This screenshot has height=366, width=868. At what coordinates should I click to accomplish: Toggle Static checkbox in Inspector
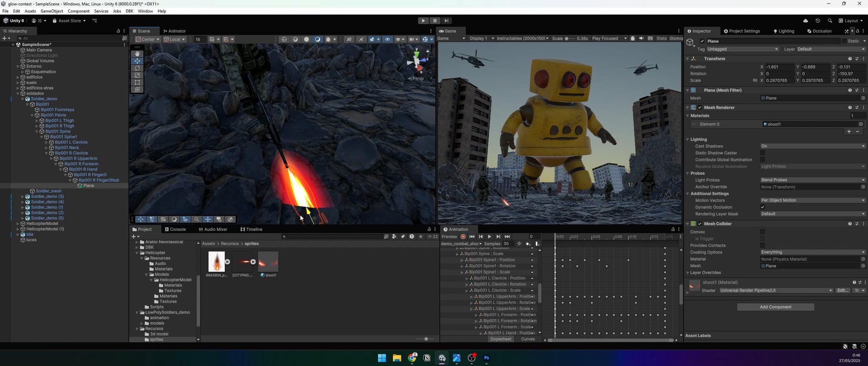coord(844,41)
